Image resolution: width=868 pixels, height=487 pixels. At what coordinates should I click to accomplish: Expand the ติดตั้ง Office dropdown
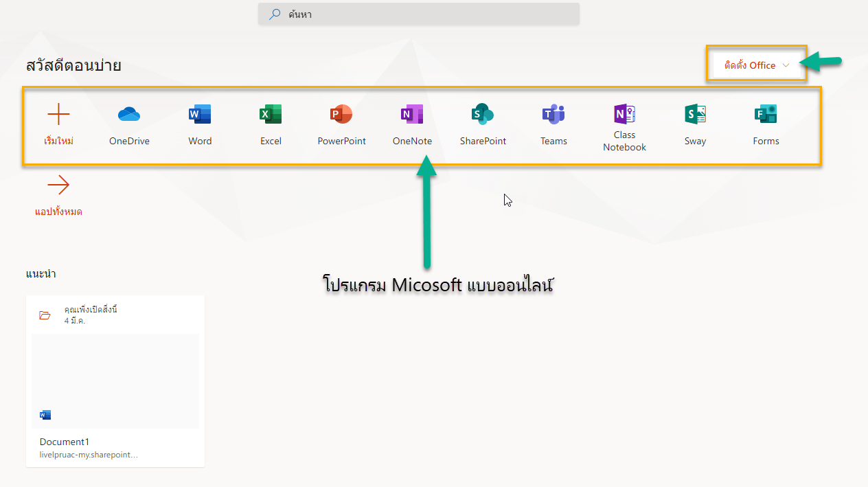pos(757,65)
